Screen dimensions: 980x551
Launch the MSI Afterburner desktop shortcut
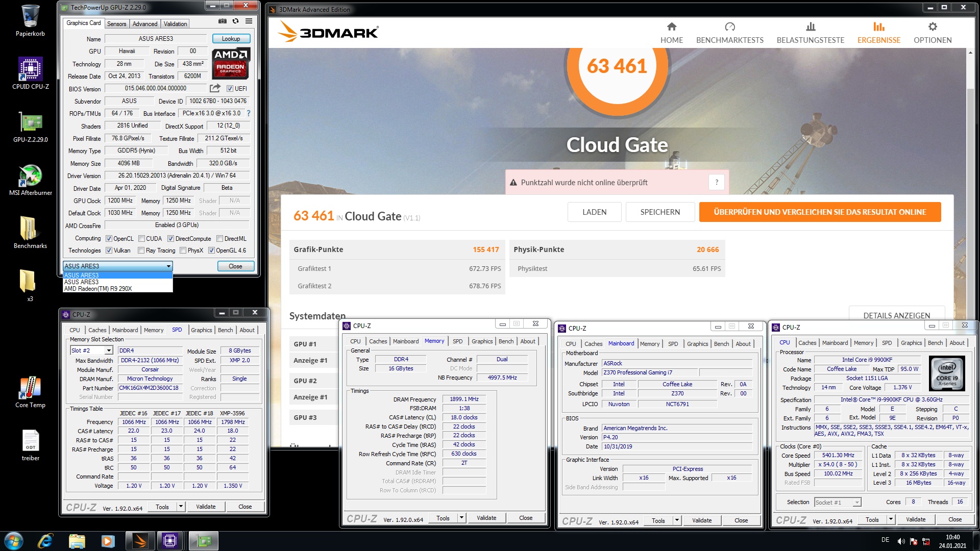30,181
